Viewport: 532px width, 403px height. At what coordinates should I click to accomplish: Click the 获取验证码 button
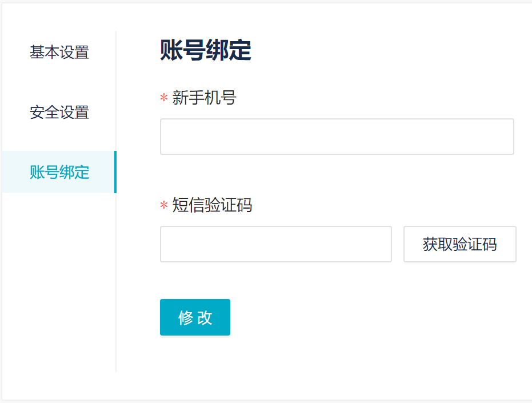point(459,244)
